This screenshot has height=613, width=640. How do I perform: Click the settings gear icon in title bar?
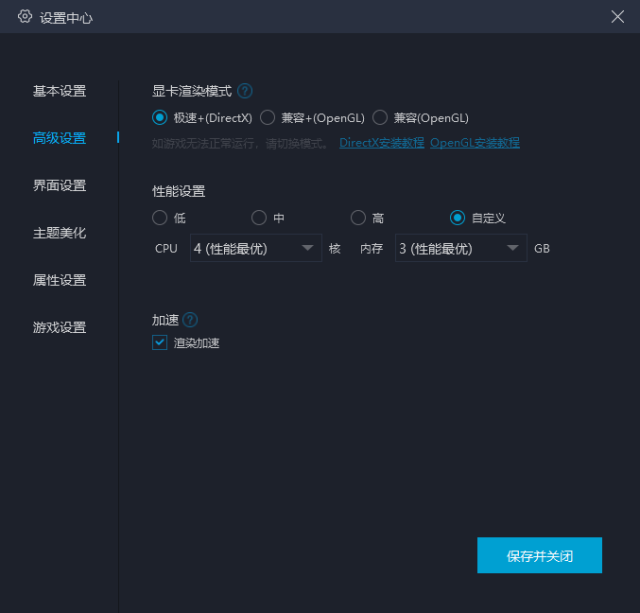25,16
